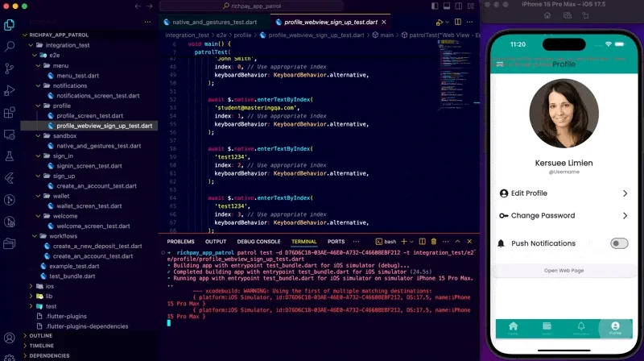Tap Edit Profile row

click(x=563, y=193)
